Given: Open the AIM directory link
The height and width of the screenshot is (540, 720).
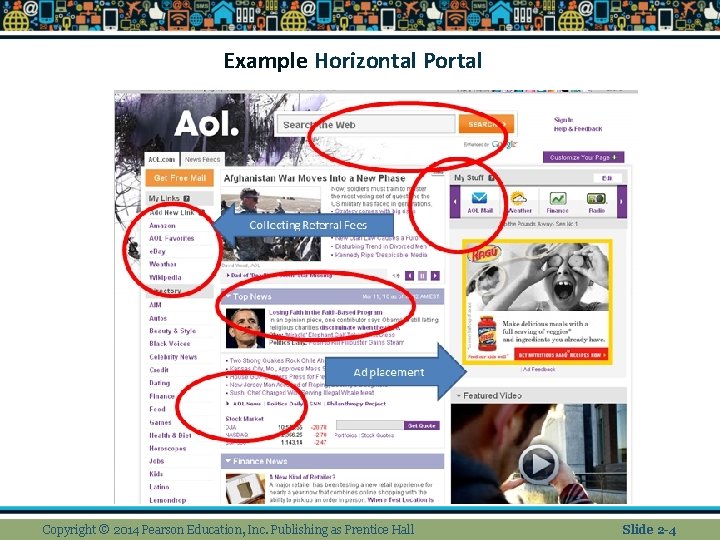Looking at the screenshot, I should pyautogui.click(x=155, y=305).
